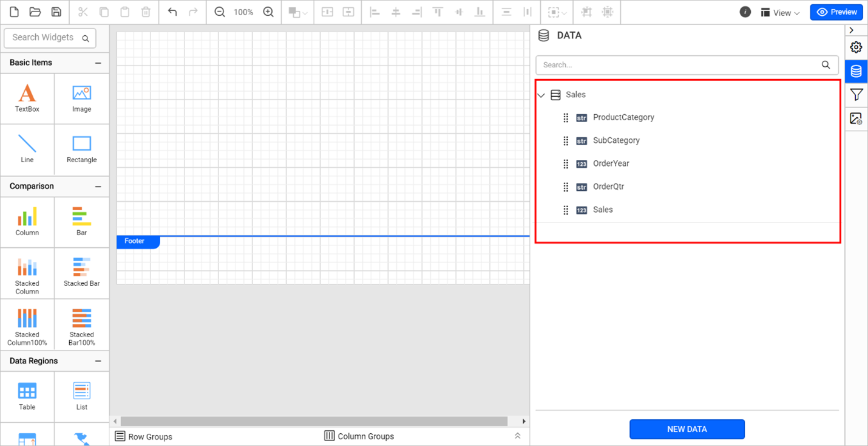Click the Cut scissors icon
The image size is (868, 446).
point(83,12)
